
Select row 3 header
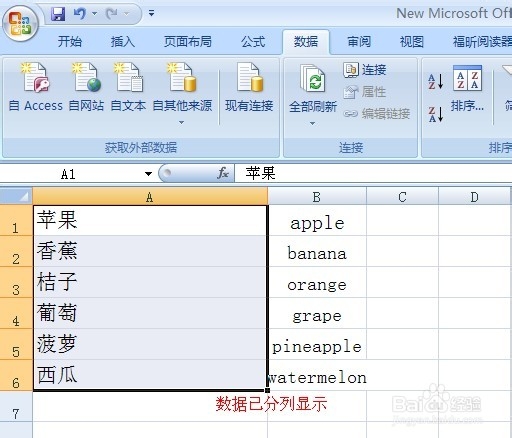pyautogui.click(x=16, y=282)
